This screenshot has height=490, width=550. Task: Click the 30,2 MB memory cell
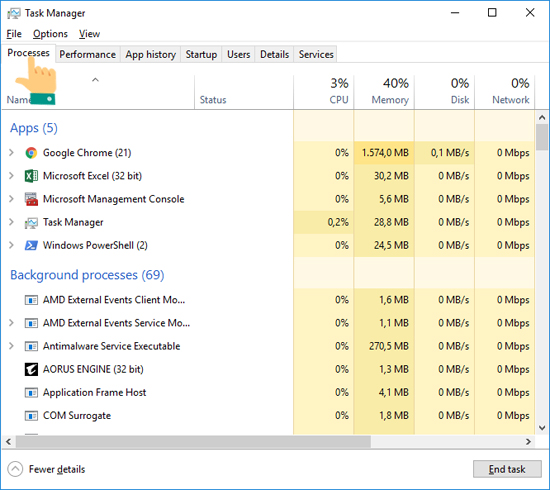[384, 176]
